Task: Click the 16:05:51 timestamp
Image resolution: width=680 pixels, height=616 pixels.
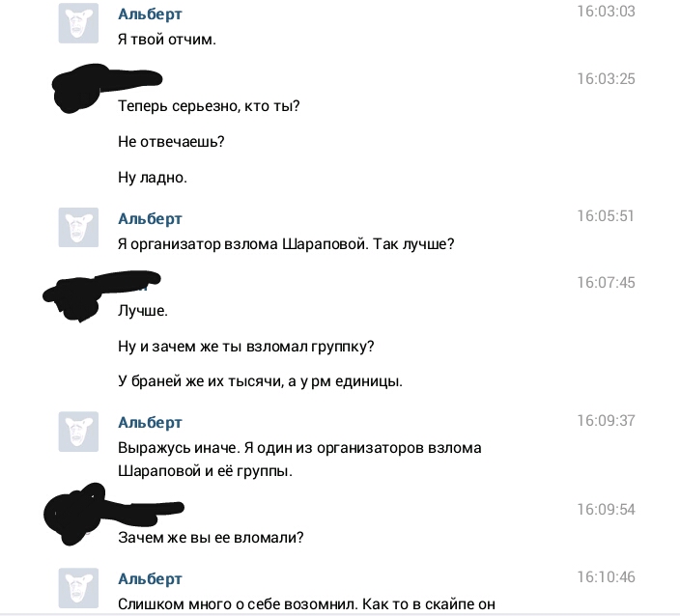Action: tap(606, 216)
